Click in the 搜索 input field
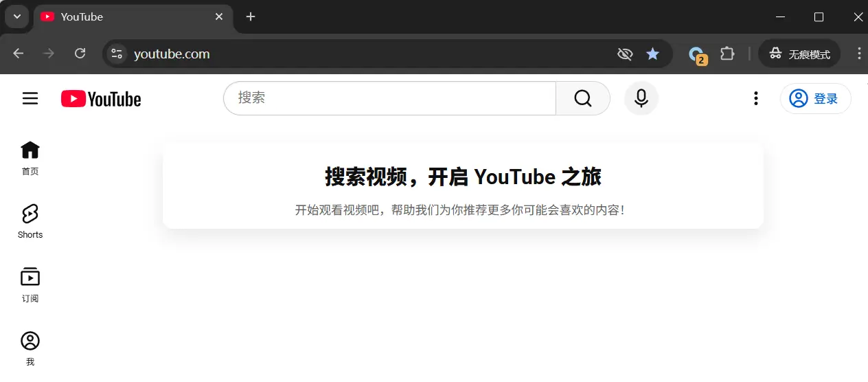The width and height of the screenshot is (868, 382). [389, 98]
